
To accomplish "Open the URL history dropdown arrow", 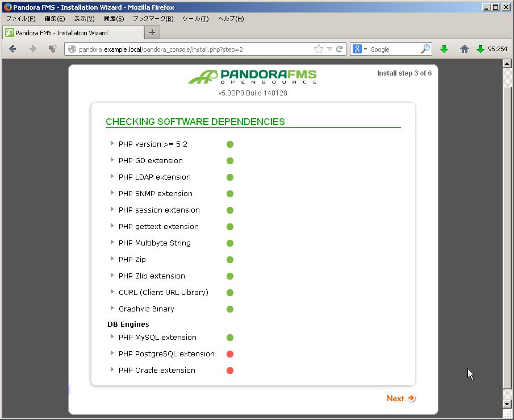I will click(330, 49).
